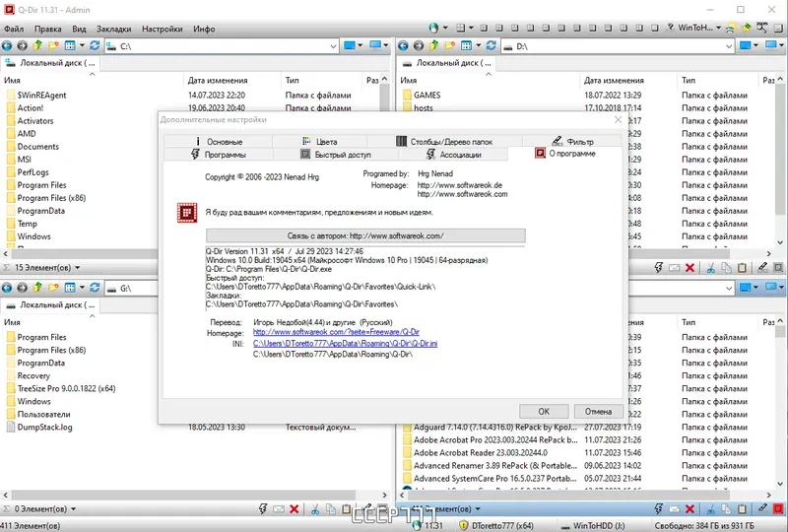The image size is (788, 532).
Task: Click the printer icon in main toolbar
Action: pos(730,28)
